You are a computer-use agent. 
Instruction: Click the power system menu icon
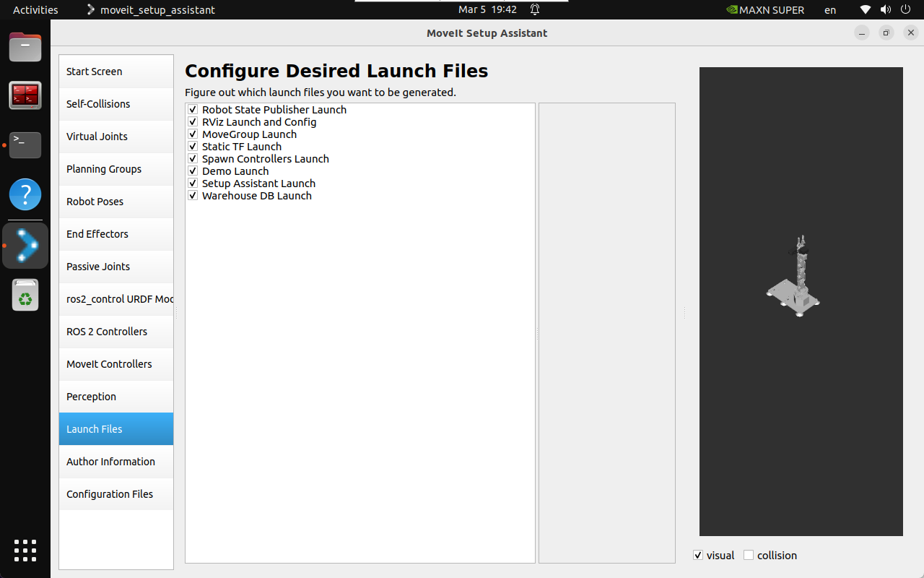[x=905, y=9]
